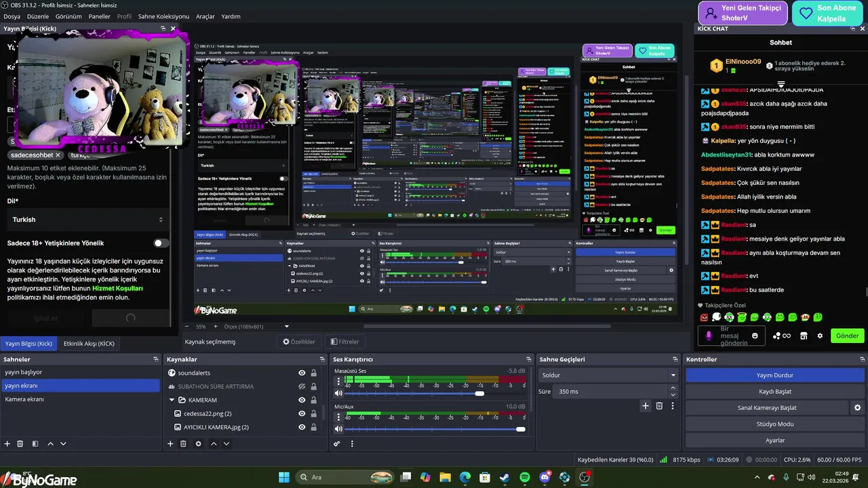Open emoji picker in Kick chat
Viewport: 868px width, 488px height.
pos(755,335)
